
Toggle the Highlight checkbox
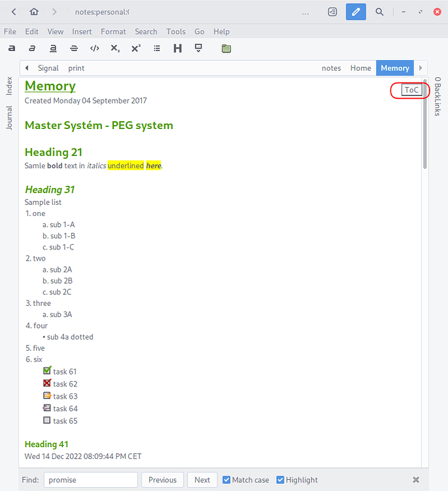[x=281, y=480]
